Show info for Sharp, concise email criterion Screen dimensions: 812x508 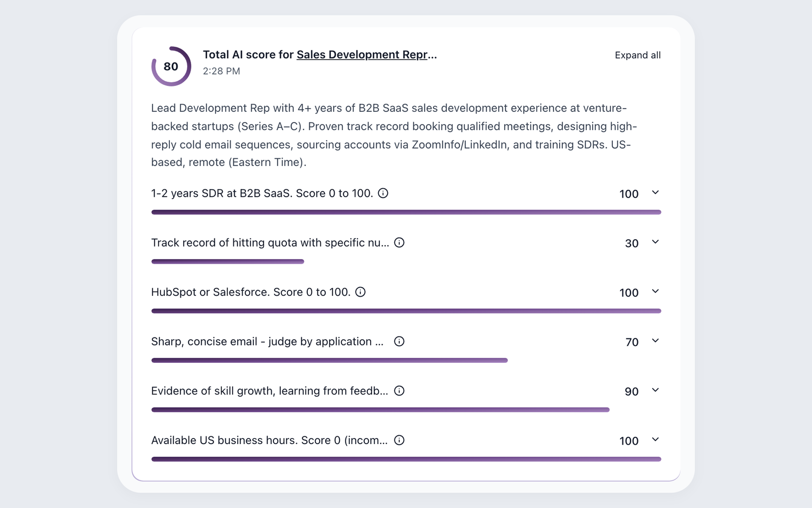399,341
